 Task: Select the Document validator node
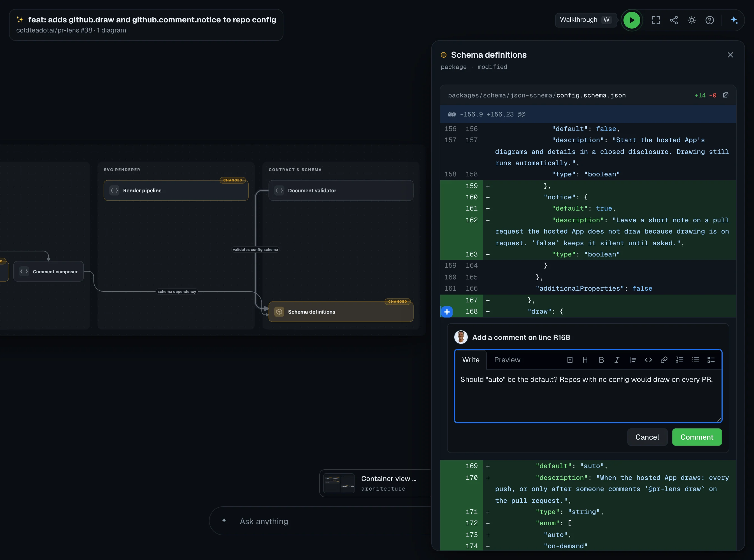(341, 190)
